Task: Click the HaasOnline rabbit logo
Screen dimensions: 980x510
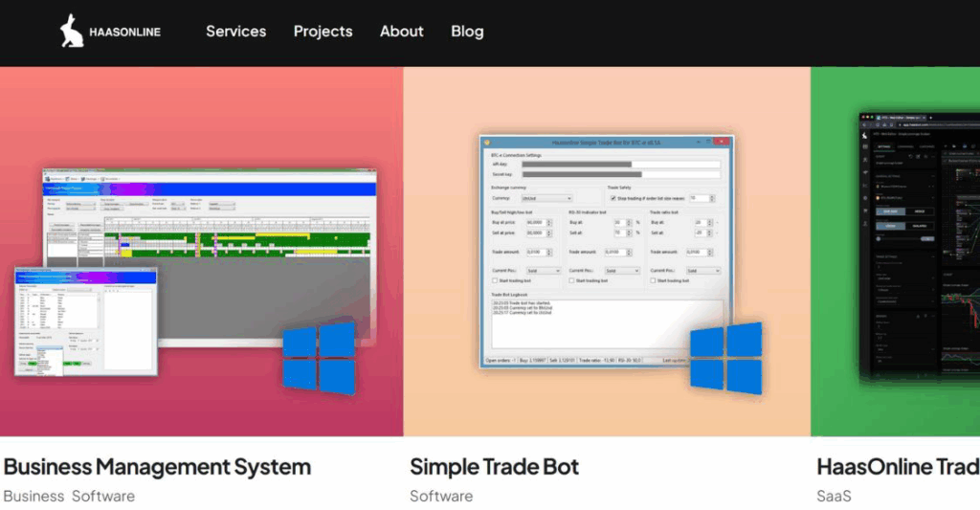Action: 72,31
